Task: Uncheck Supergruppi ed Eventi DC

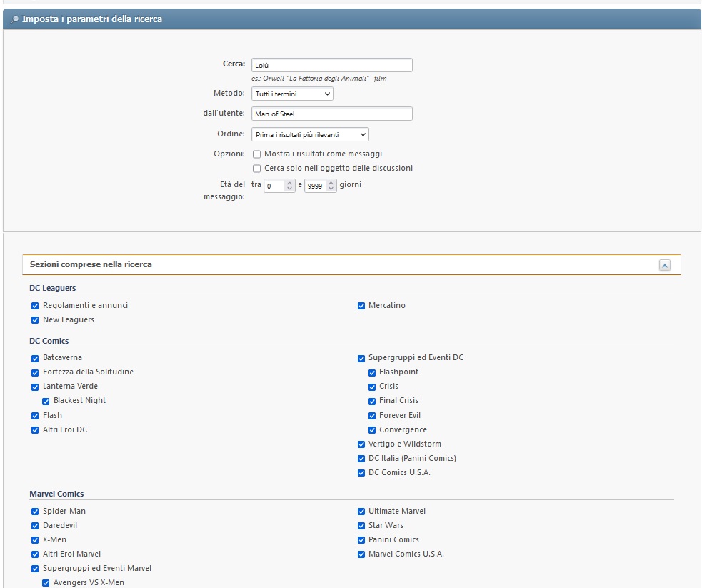Action: [x=361, y=358]
